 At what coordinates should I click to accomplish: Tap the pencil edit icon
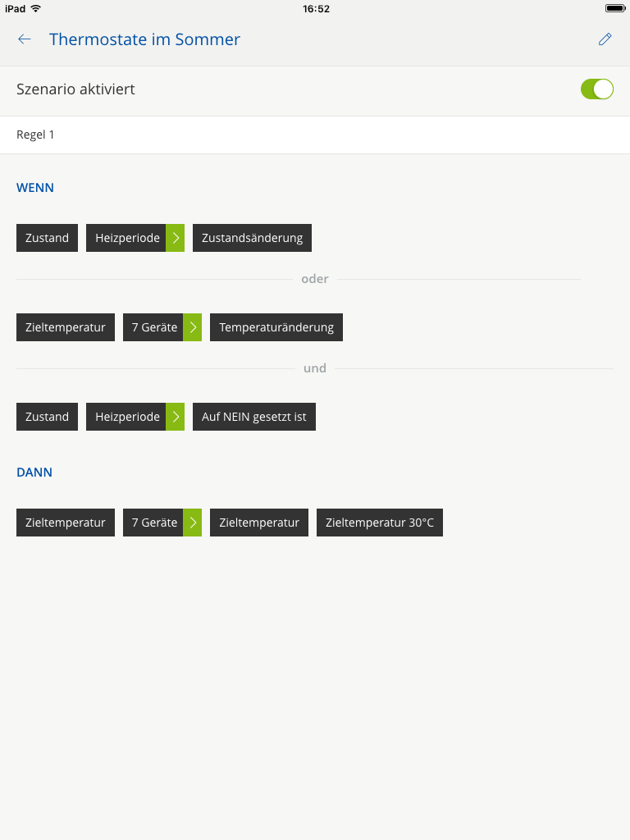point(605,39)
